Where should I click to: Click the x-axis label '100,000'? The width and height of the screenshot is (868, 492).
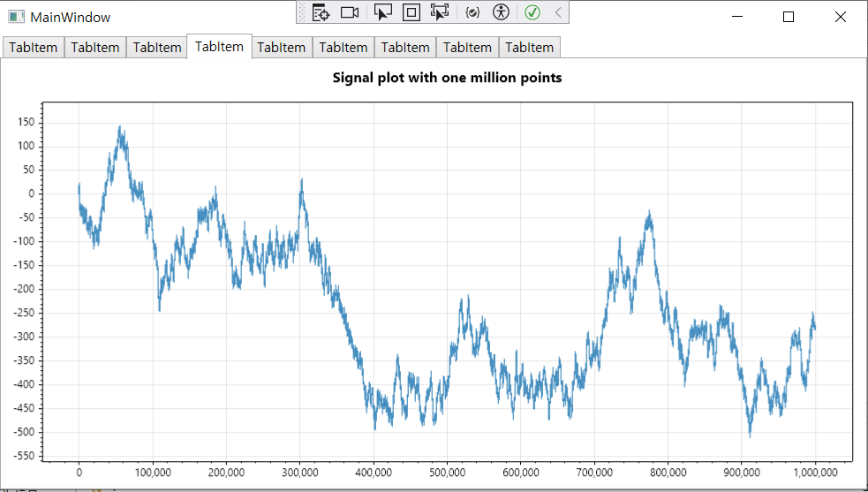pyautogui.click(x=153, y=473)
